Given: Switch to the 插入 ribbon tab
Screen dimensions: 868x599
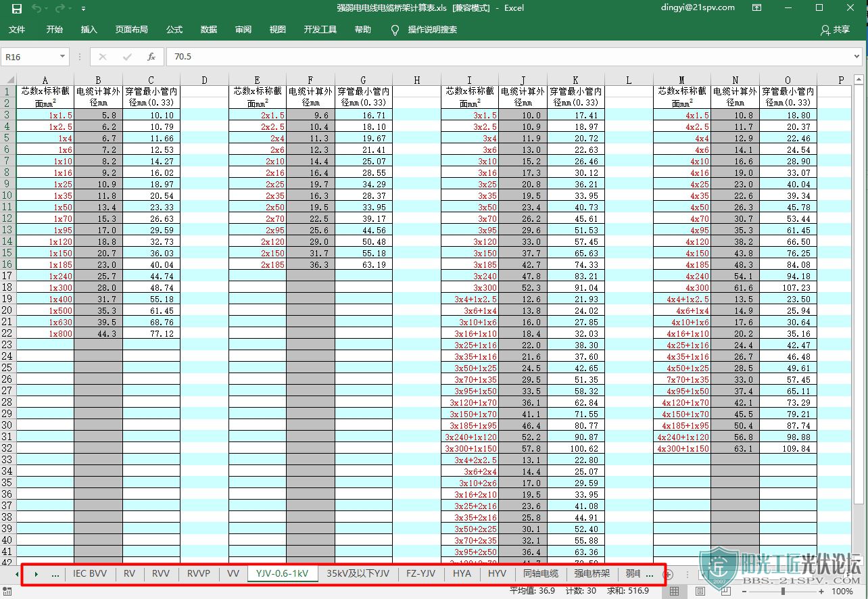Looking at the screenshot, I should [x=89, y=30].
